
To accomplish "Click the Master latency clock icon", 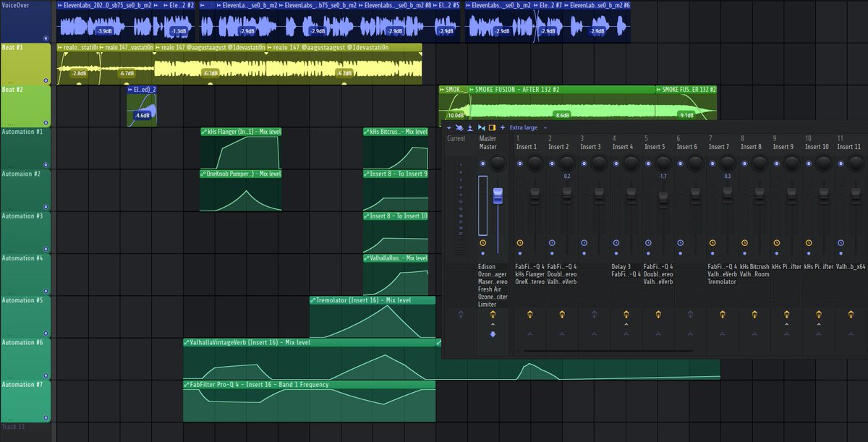I will tap(482, 243).
